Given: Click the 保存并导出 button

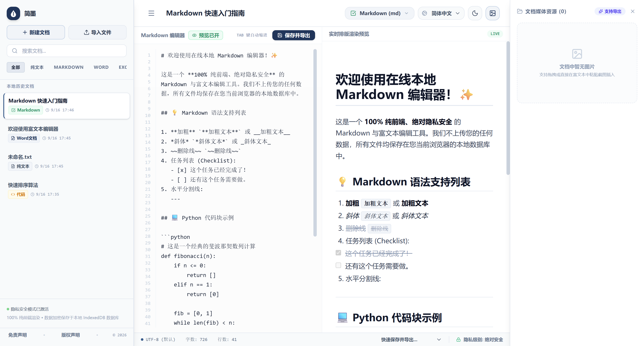Looking at the screenshot, I should click(x=293, y=35).
